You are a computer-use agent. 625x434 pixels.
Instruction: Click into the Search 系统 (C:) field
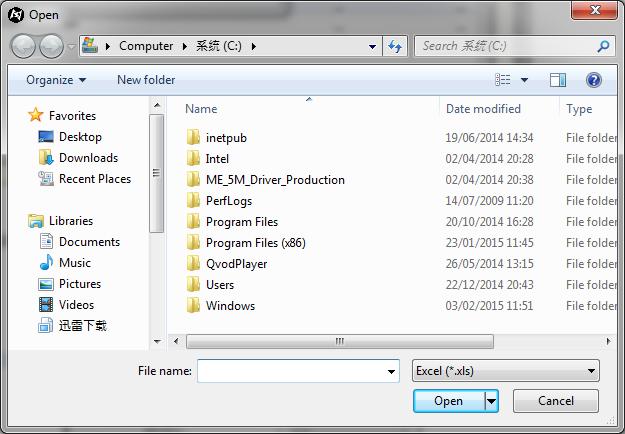(504, 46)
